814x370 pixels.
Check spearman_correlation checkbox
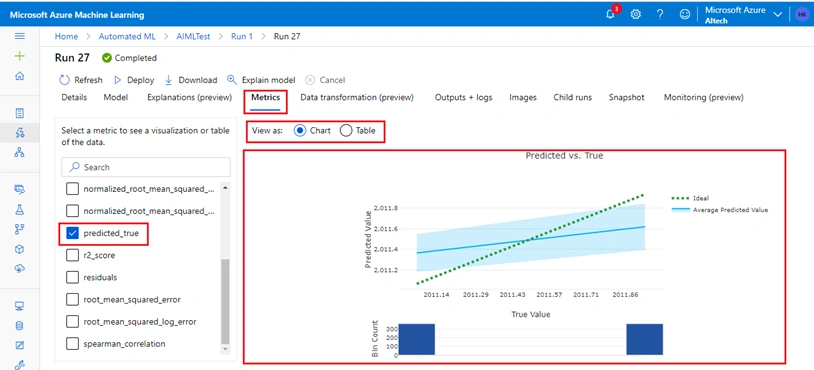[73, 344]
